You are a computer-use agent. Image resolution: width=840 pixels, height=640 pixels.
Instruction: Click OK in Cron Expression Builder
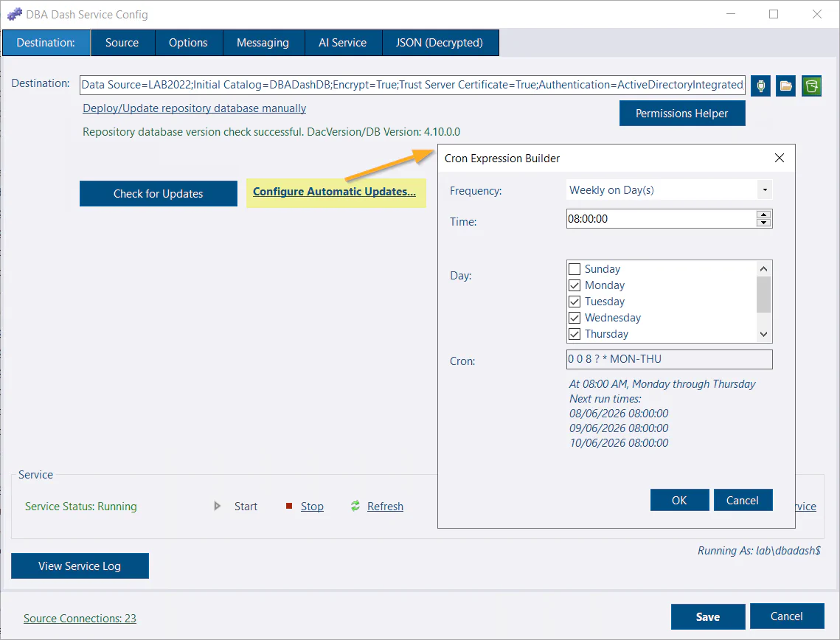679,500
